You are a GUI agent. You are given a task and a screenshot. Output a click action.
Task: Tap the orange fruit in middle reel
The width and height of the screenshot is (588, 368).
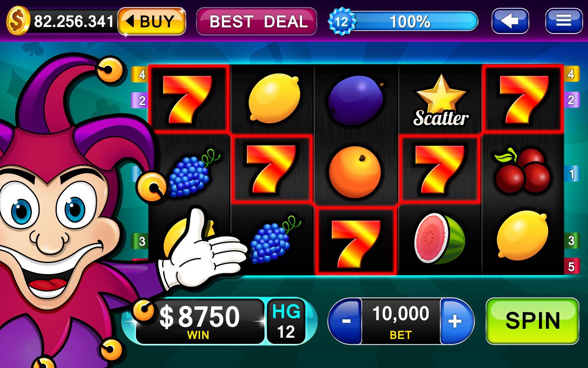pos(355,172)
